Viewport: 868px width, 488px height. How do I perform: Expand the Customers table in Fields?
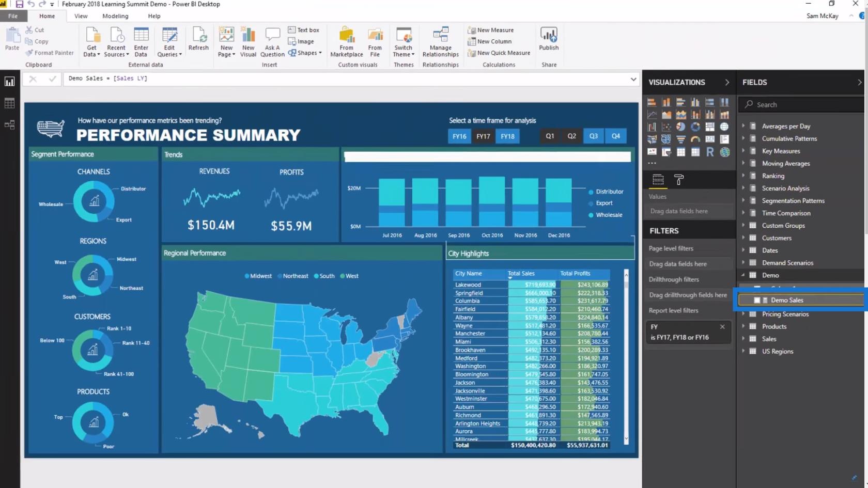tap(743, 238)
